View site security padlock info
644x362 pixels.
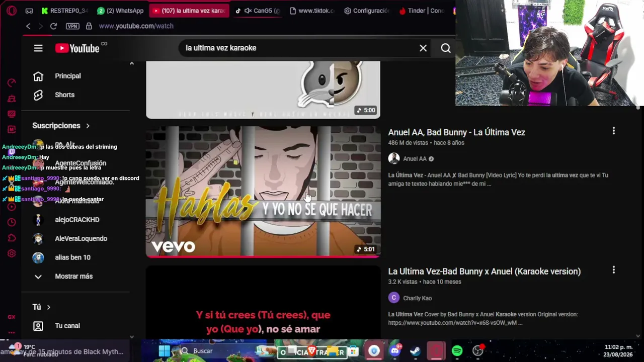[89, 26]
